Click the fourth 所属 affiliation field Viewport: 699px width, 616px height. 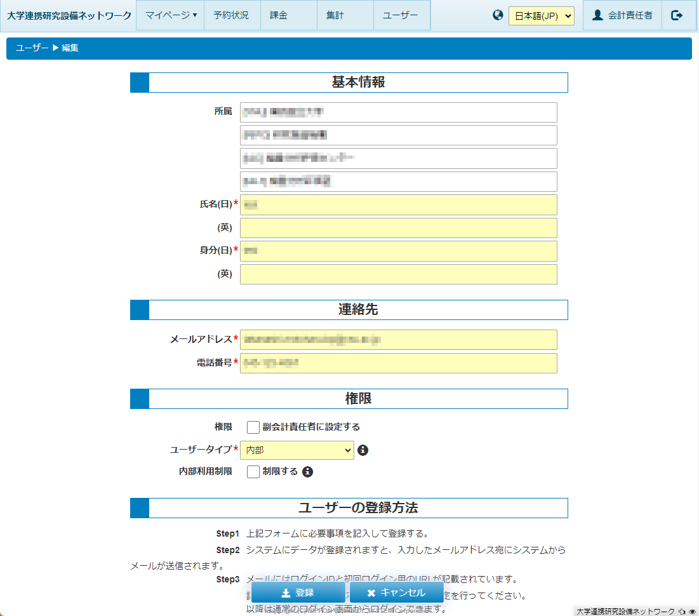pos(399,182)
